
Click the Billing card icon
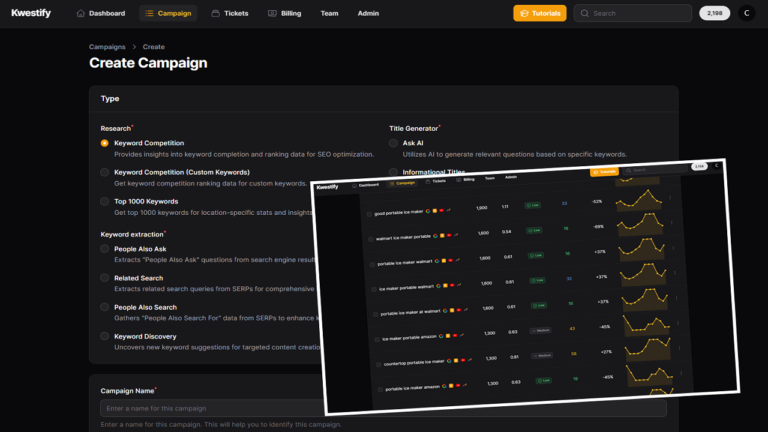pyautogui.click(x=272, y=14)
